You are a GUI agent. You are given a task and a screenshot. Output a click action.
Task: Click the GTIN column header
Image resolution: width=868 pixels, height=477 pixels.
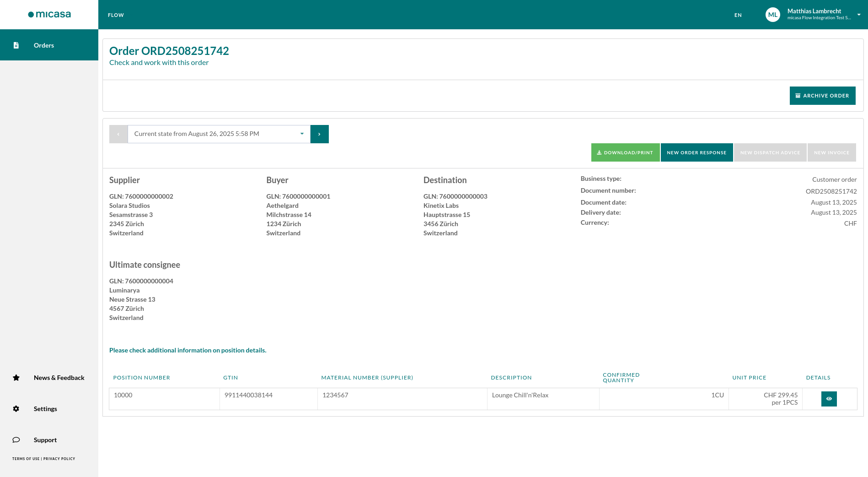pos(230,378)
